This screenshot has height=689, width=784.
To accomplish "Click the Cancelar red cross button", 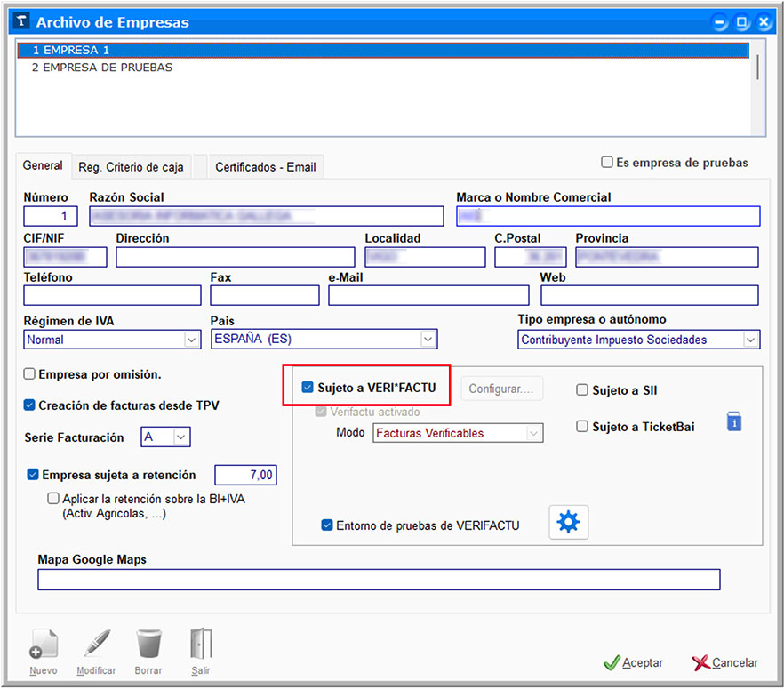I will pyautogui.click(x=724, y=662).
